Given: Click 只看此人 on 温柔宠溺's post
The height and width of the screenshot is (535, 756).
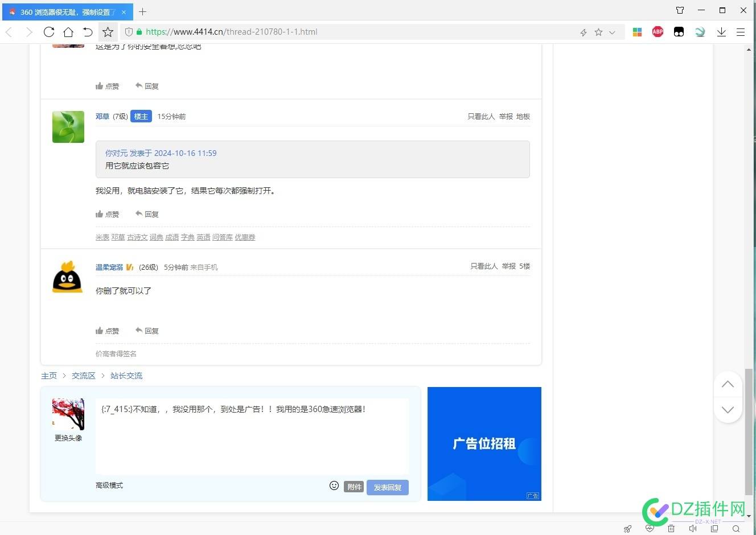Looking at the screenshot, I should 484,266.
